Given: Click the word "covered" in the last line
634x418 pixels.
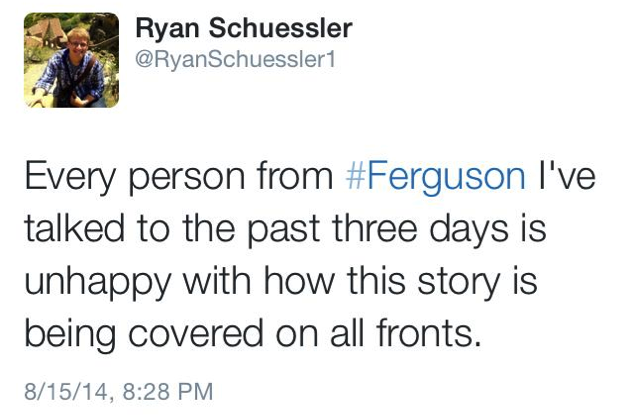Looking at the screenshot, I should click(204, 334).
